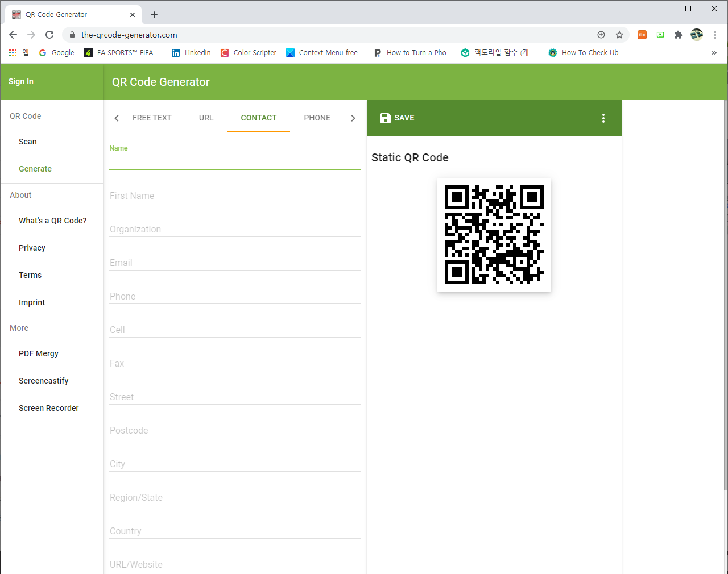Open the orange extension icon
728x574 pixels.
642,35
